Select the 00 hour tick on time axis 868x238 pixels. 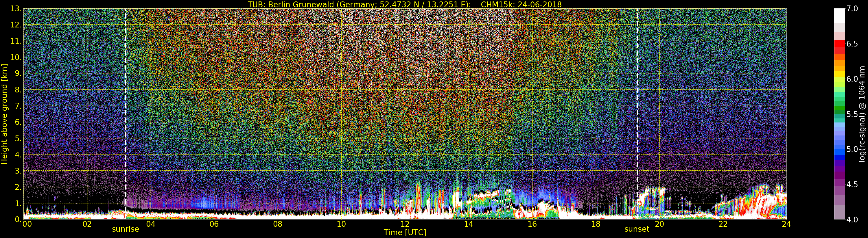[27, 224]
